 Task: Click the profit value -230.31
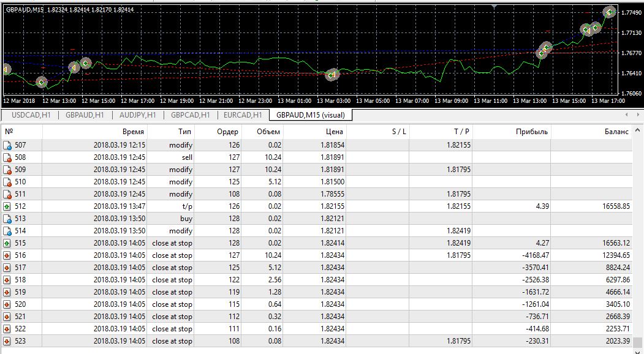point(536,341)
